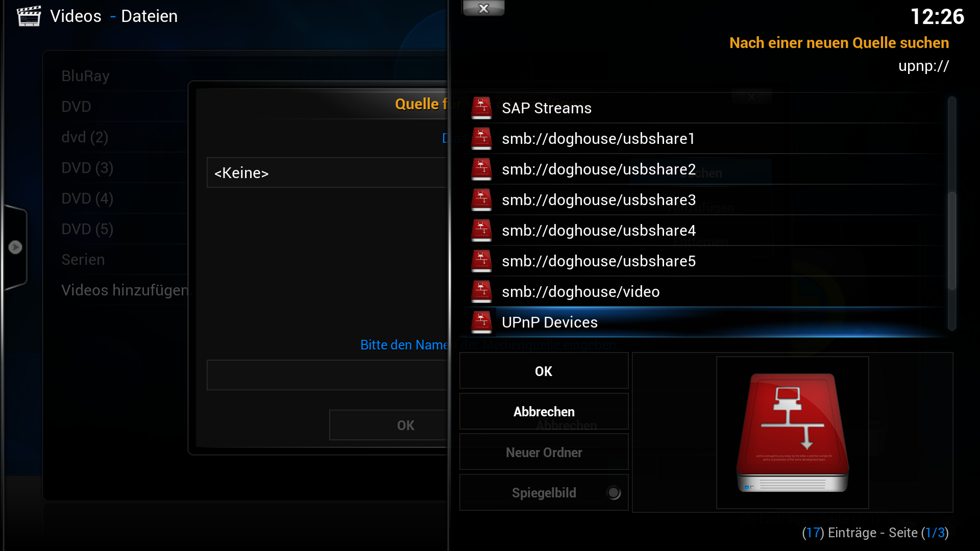Click the usbshare4 network share icon
This screenshot has width=980, height=551.
tap(481, 230)
